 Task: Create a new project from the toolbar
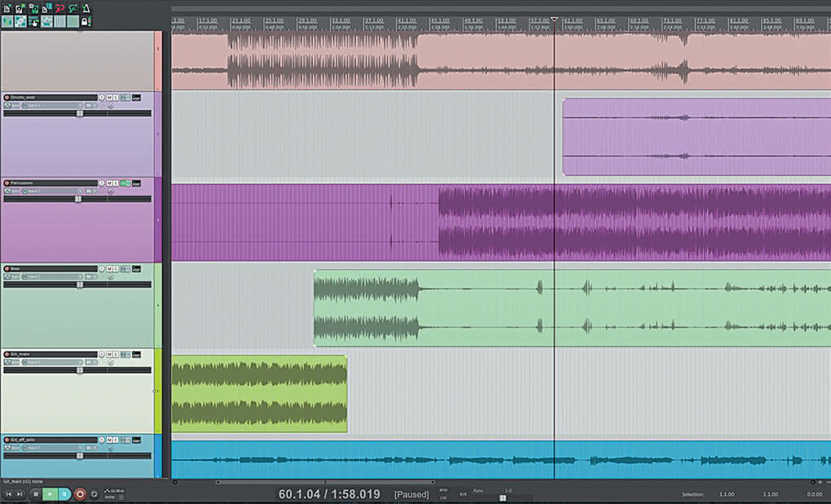[7, 8]
